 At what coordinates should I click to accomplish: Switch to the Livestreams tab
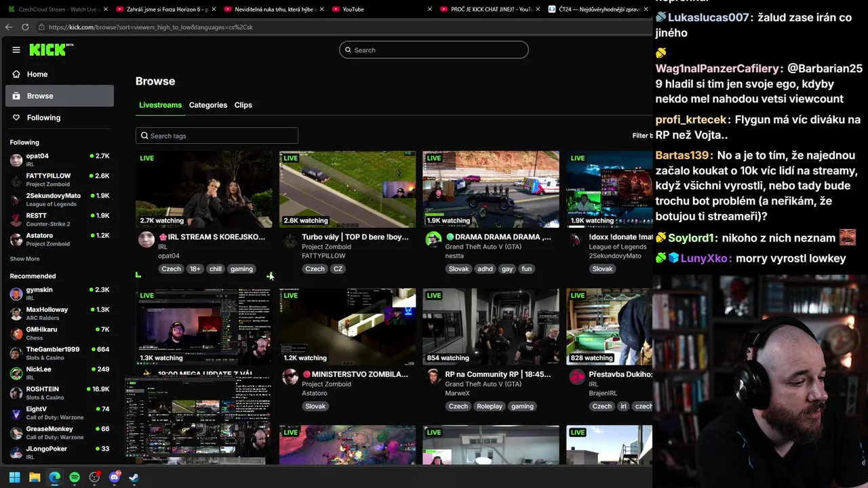click(160, 105)
